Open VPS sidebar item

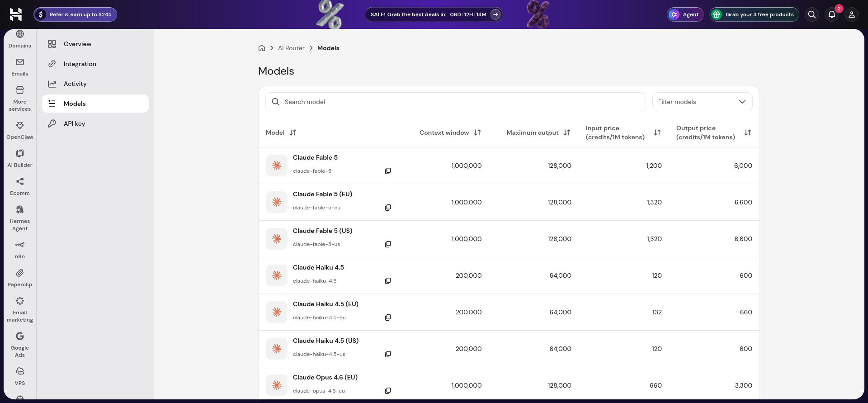[20, 377]
